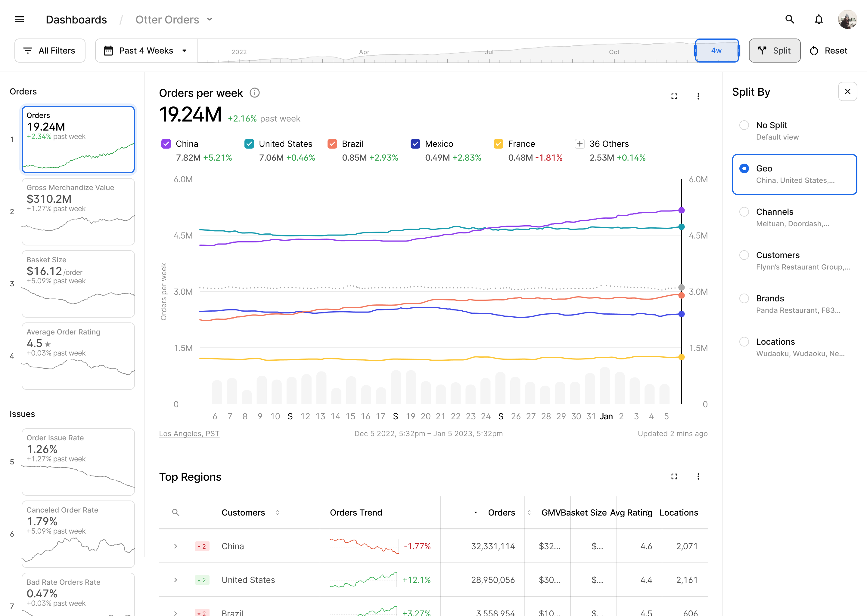
Task: Click the All Filters button
Action: point(50,51)
